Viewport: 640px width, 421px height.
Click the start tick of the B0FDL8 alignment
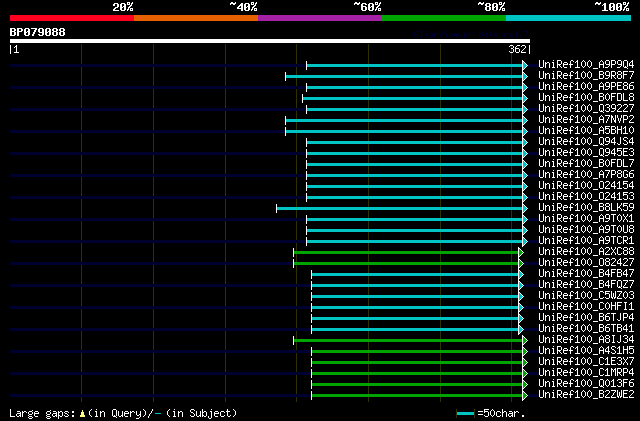[302, 98]
